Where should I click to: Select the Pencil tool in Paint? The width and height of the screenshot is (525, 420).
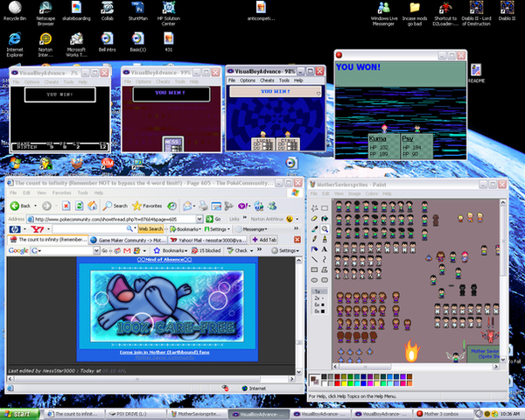(315, 241)
